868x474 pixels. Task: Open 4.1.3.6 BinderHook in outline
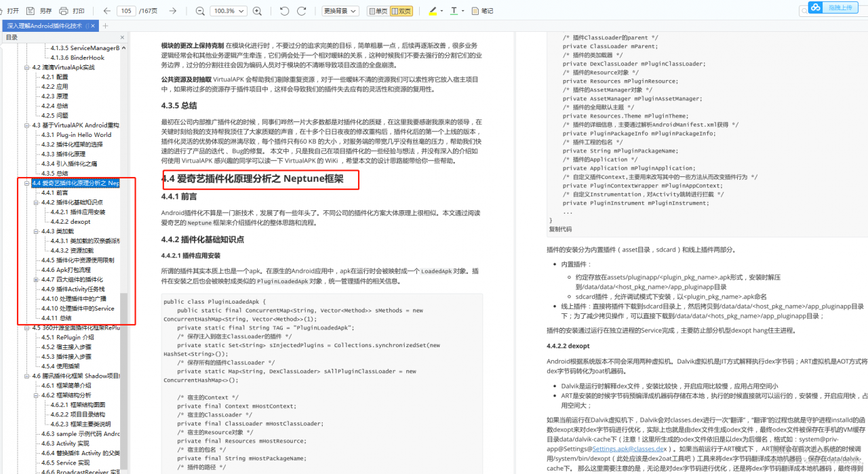(77, 58)
